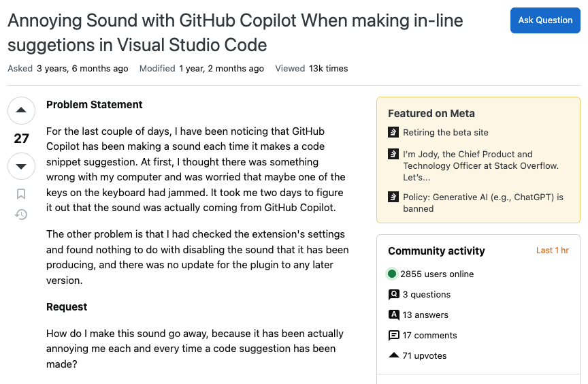Click the answers icon in Community activity
This screenshot has width=588, height=384.
(393, 315)
